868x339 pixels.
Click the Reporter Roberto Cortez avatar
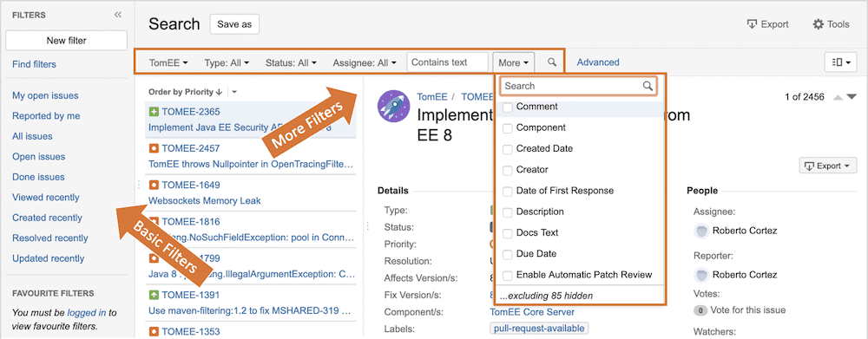(701, 274)
